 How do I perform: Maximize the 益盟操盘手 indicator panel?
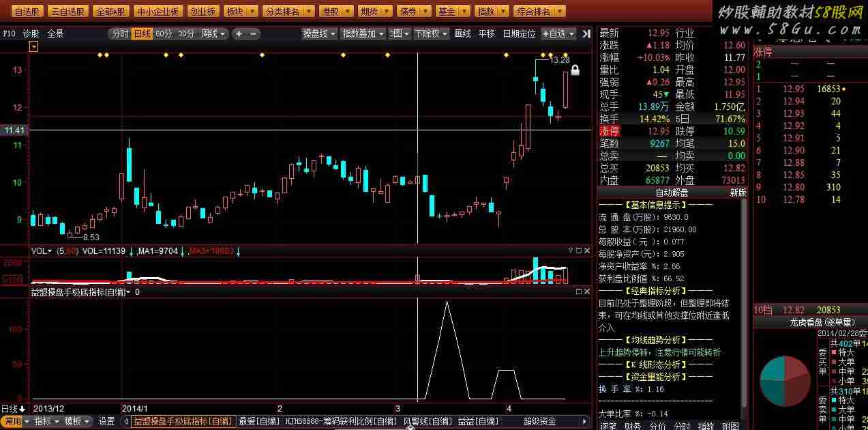[x=579, y=291]
